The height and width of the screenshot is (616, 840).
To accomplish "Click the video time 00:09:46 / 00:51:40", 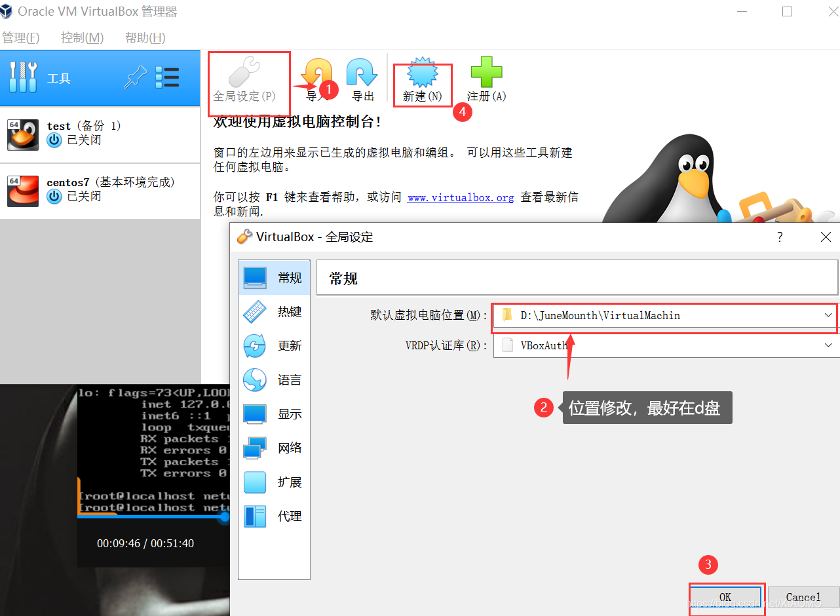I will click(145, 543).
